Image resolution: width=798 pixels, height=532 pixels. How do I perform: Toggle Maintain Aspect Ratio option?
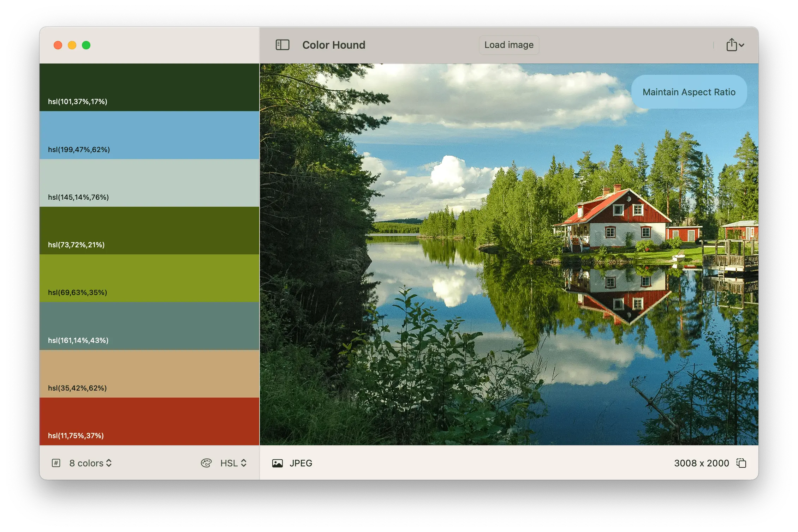coord(689,92)
